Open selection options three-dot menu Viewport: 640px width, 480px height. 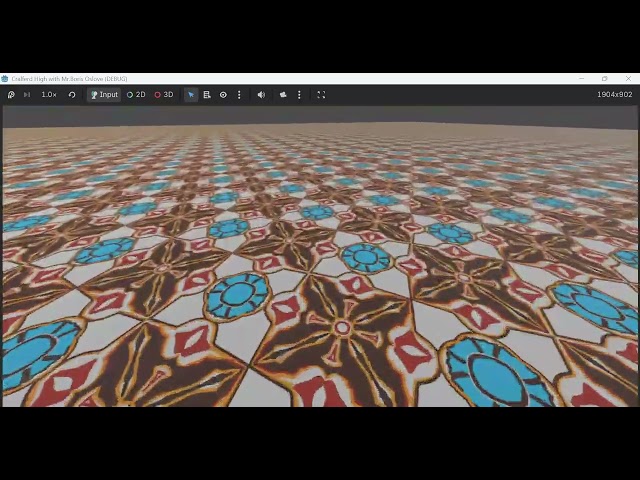click(x=239, y=95)
